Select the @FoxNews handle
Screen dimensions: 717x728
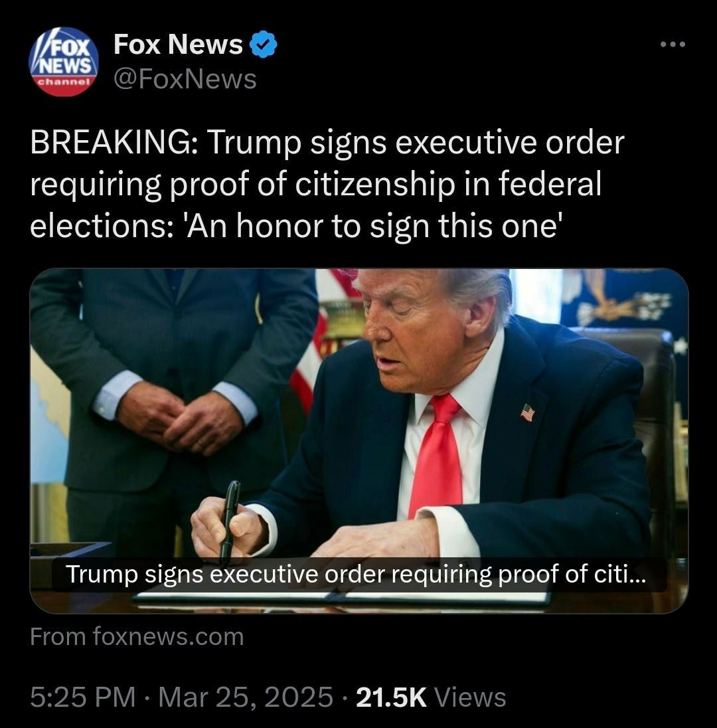click(x=185, y=79)
